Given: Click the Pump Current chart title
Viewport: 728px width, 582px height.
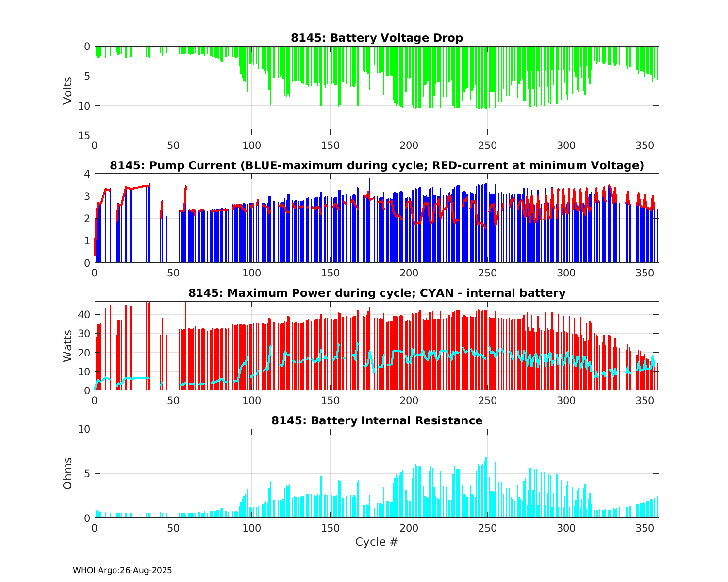Looking at the screenshot, I should pyautogui.click(x=377, y=165).
